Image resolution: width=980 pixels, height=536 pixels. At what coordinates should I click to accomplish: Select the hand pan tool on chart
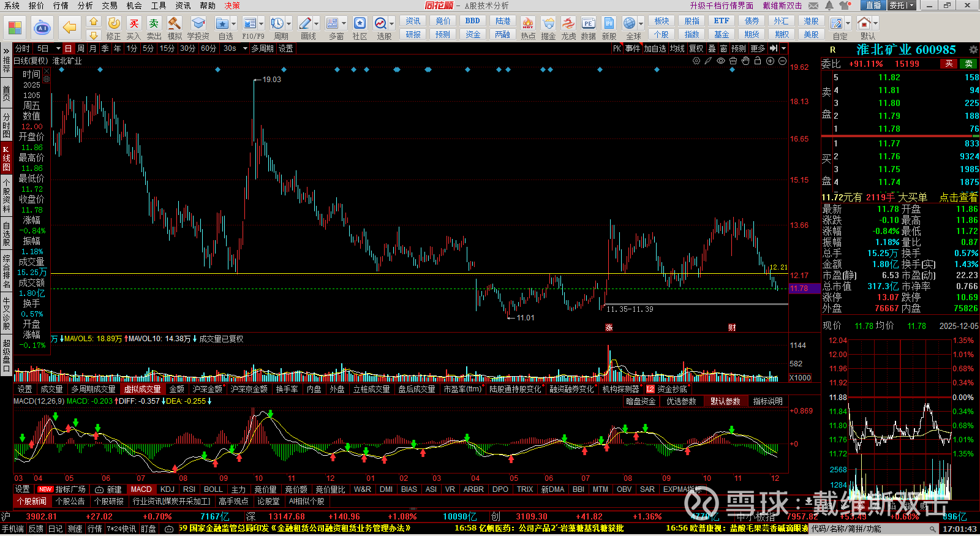745,61
